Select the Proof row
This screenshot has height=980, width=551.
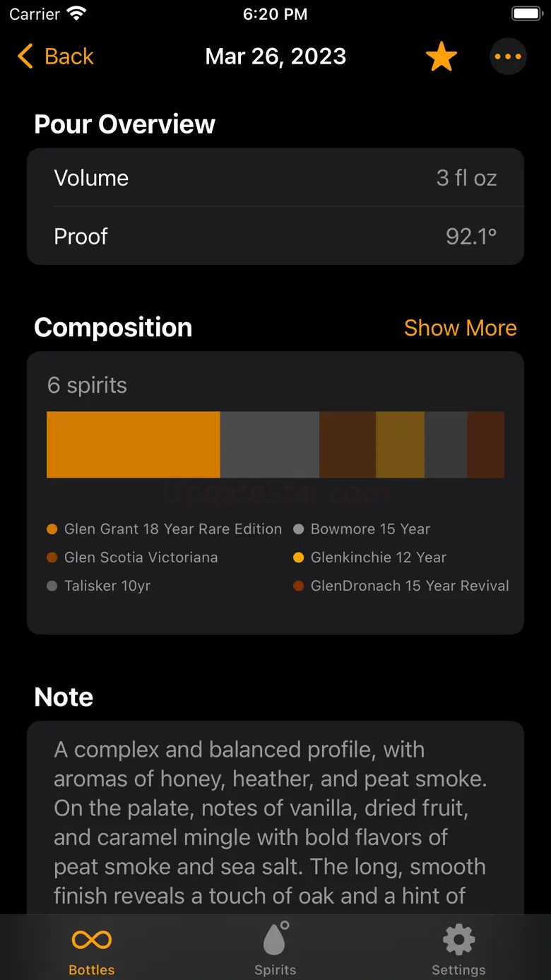275,236
